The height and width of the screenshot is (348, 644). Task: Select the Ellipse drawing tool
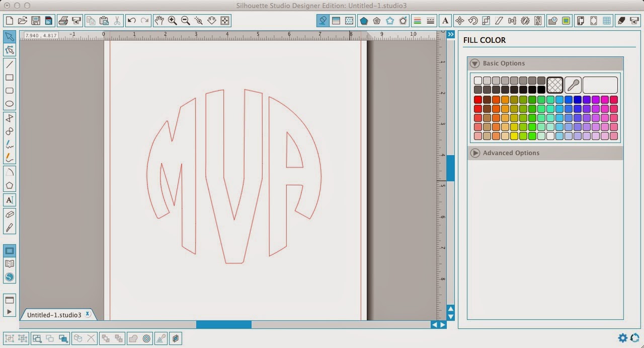pos(9,103)
